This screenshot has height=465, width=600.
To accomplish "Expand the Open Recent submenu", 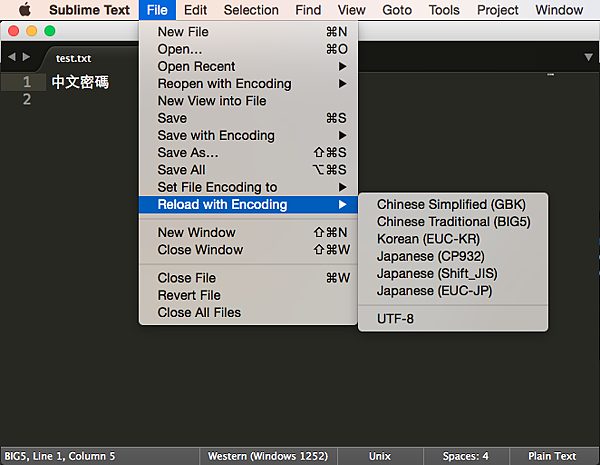I will point(248,66).
